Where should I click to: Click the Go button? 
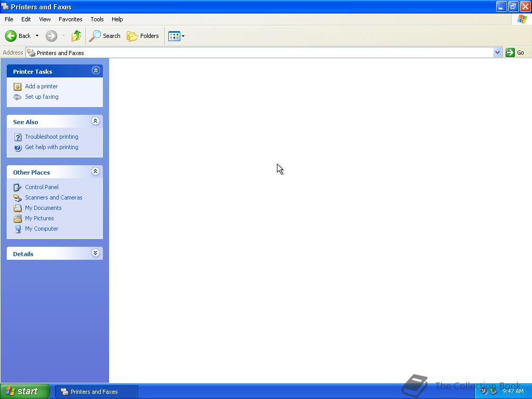(515, 52)
